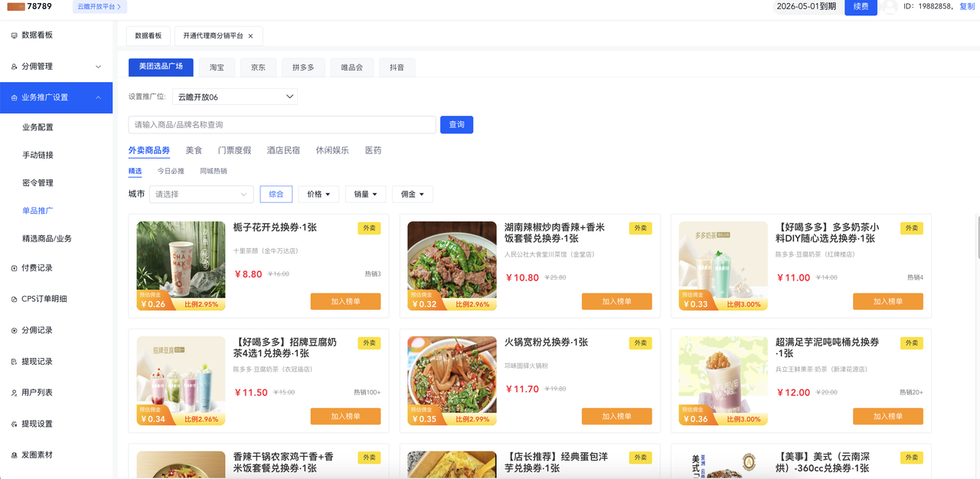Select the 美食 category tab
The height and width of the screenshot is (479, 980).
tap(194, 150)
